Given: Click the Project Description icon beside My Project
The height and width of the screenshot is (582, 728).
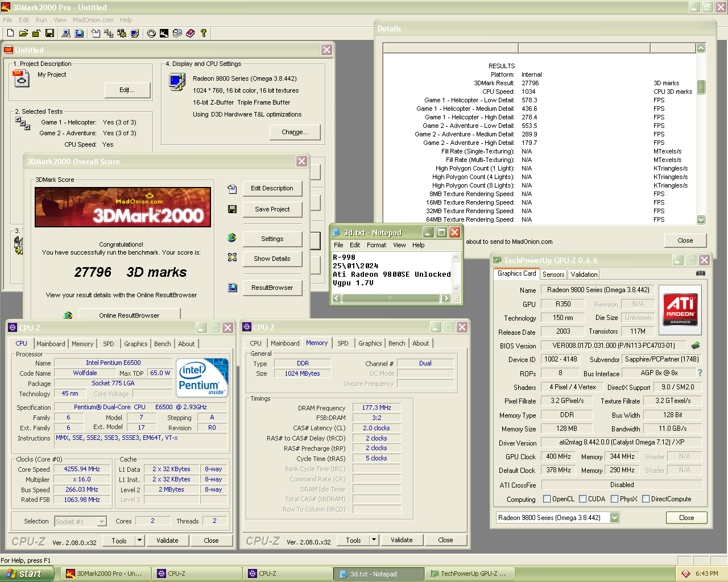Looking at the screenshot, I should click(21, 78).
